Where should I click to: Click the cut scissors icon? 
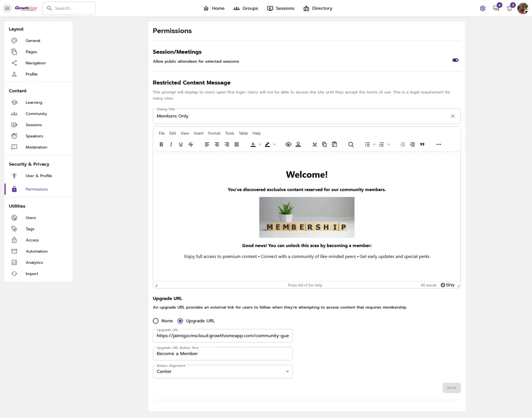(x=314, y=144)
